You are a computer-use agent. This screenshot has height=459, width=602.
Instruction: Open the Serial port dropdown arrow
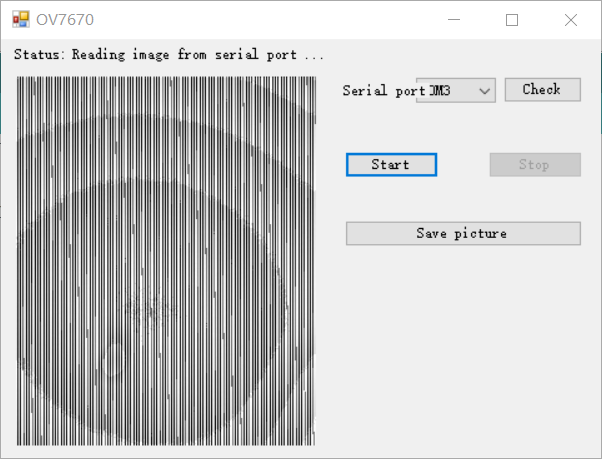pyautogui.click(x=485, y=91)
